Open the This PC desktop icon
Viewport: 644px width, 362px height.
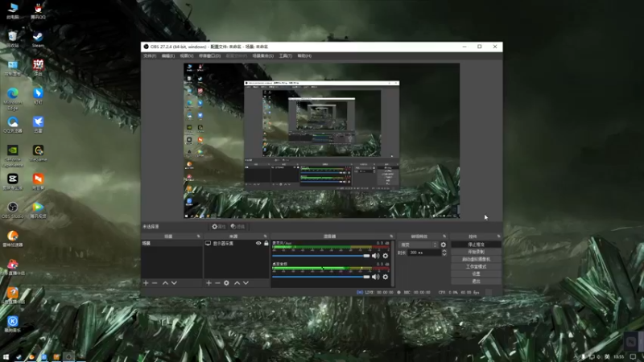coord(12,11)
